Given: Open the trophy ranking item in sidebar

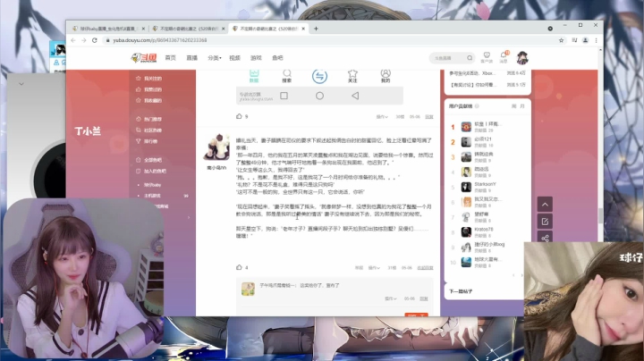Looking at the screenshot, I should pyautogui.click(x=147, y=141).
